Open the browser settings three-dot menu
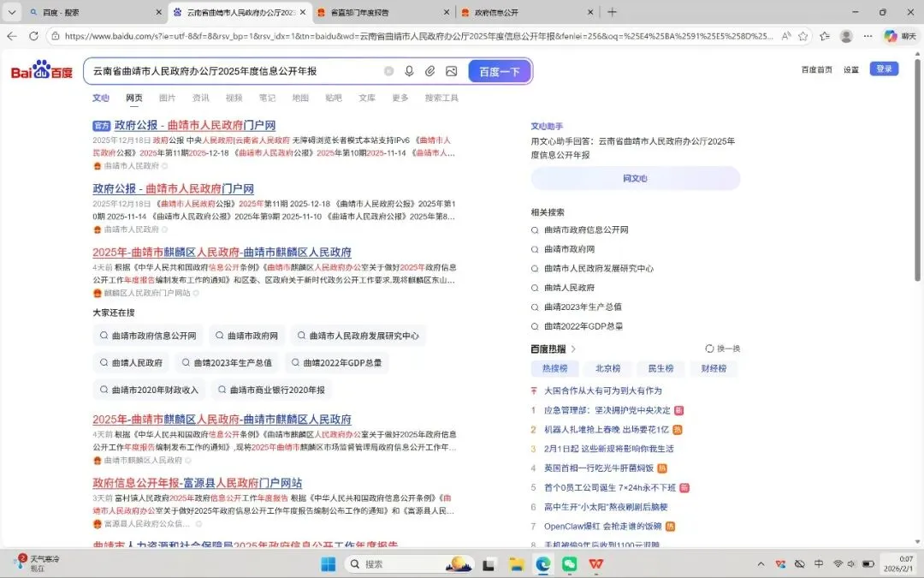 pos(868,36)
